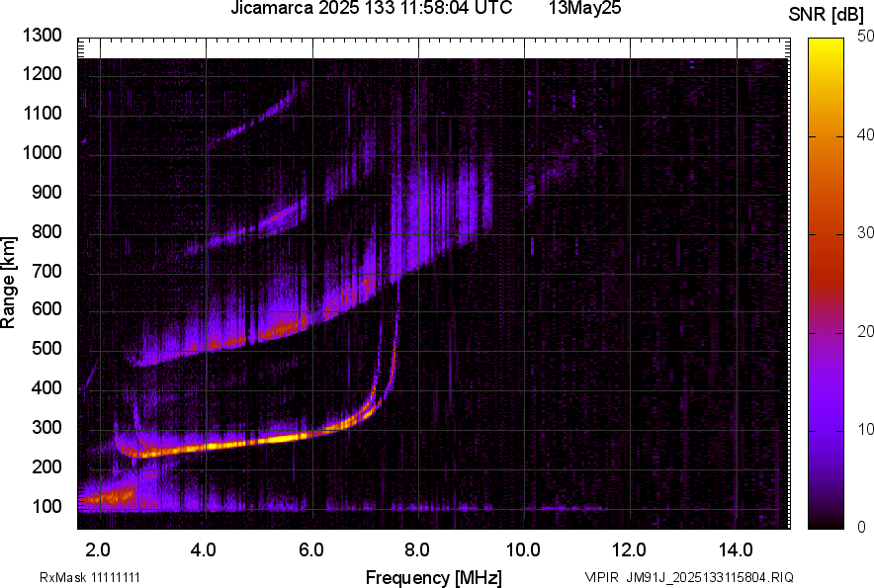Click range tick label '400'
The height and width of the screenshot is (588, 874).
46,387
